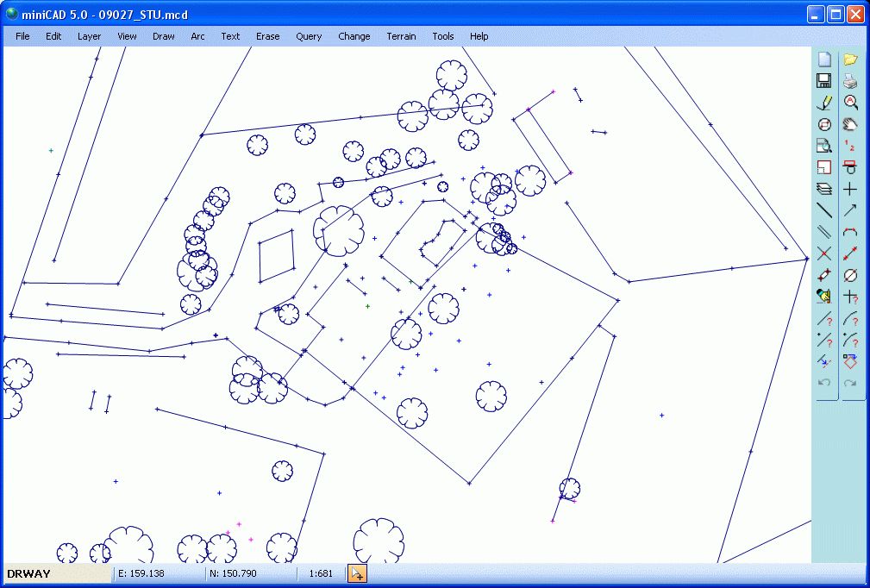The width and height of the screenshot is (870, 588).
Task: Activate the erase cross tool
Action: [824, 253]
